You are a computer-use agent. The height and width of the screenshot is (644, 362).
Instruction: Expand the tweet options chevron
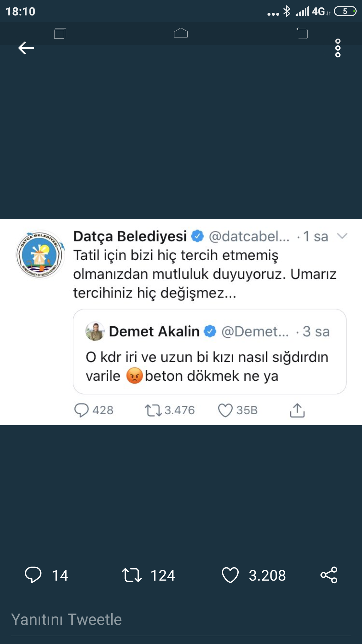(342, 236)
